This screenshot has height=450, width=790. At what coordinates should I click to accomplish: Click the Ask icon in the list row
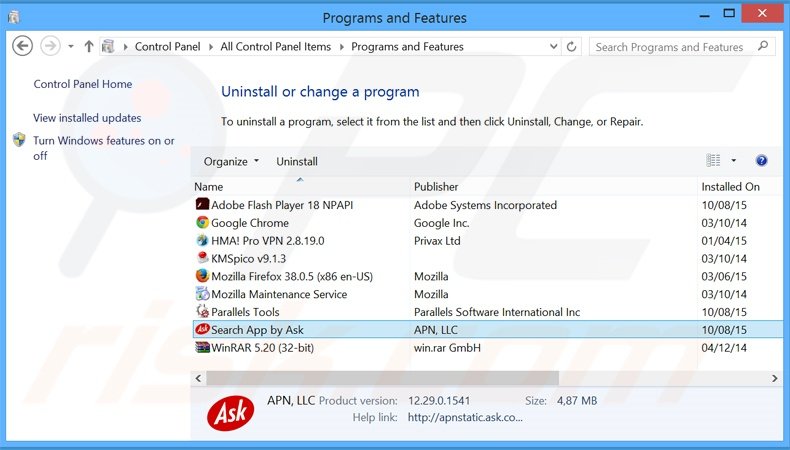coord(202,330)
